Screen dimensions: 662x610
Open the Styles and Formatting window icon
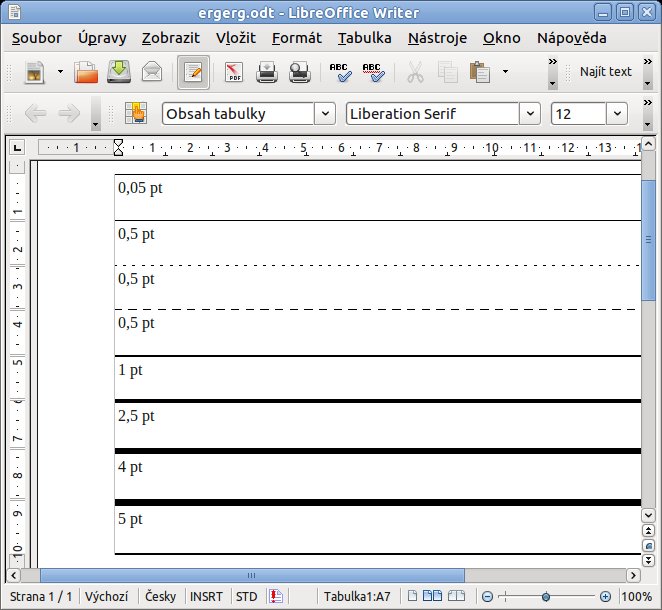pyautogui.click(x=136, y=113)
